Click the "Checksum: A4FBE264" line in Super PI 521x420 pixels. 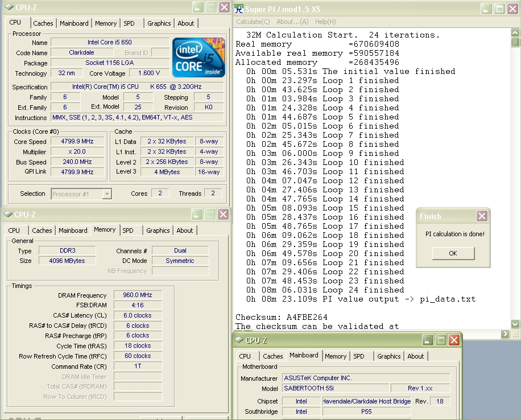pyautogui.click(x=282, y=317)
